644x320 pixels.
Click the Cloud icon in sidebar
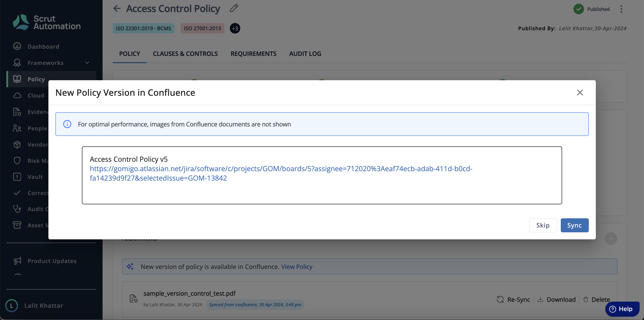point(17,95)
